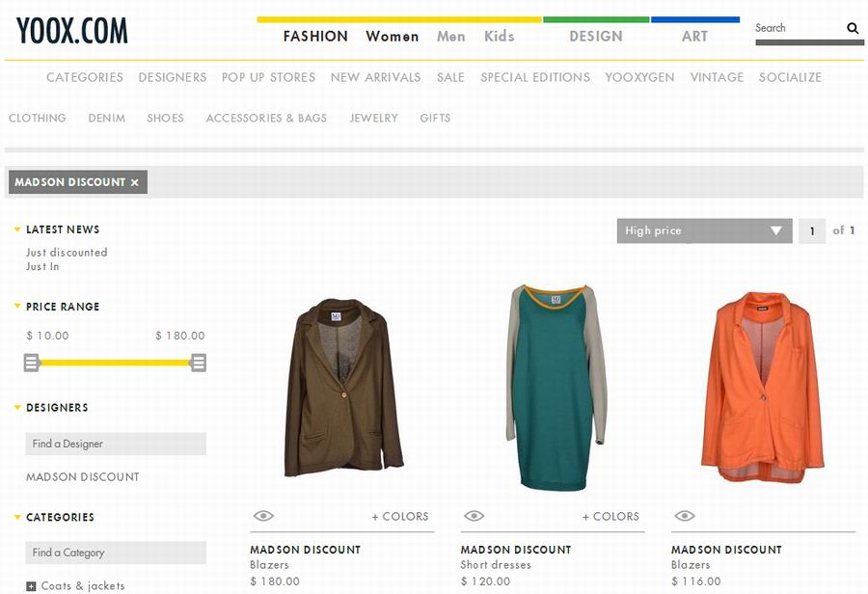The width and height of the screenshot is (868, 594).
Task: Expand the Coats & jackets category
Action: click(31, 586)
